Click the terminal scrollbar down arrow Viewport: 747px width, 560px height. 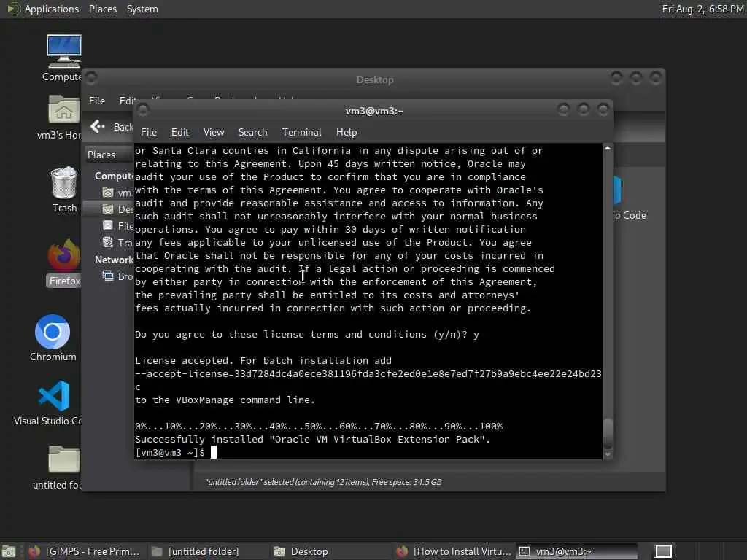[608, 455]
